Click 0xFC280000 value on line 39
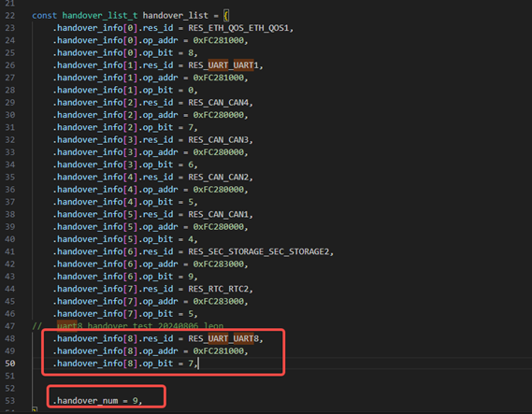Screen dimensions: 532x414 point(219,227)
